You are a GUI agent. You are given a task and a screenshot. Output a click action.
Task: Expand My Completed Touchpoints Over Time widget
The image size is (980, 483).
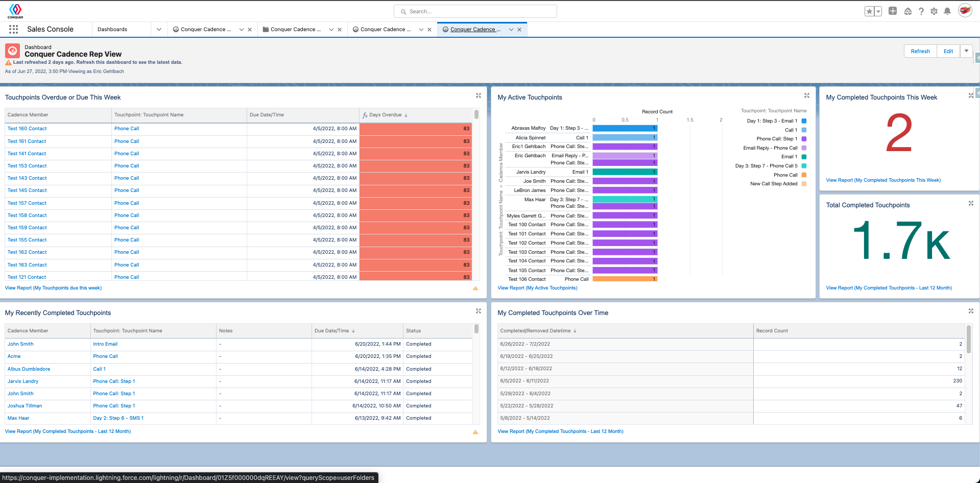[x=971, y=311]
